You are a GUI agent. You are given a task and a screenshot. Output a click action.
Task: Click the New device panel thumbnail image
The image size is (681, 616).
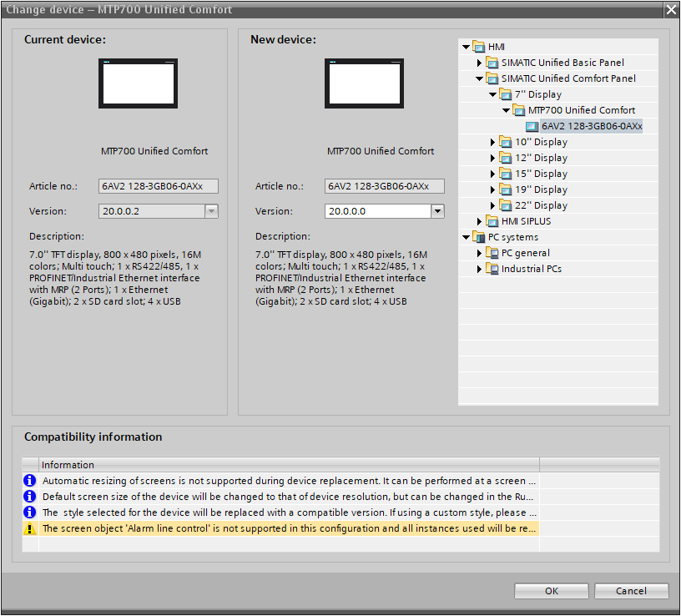(364, 83)
